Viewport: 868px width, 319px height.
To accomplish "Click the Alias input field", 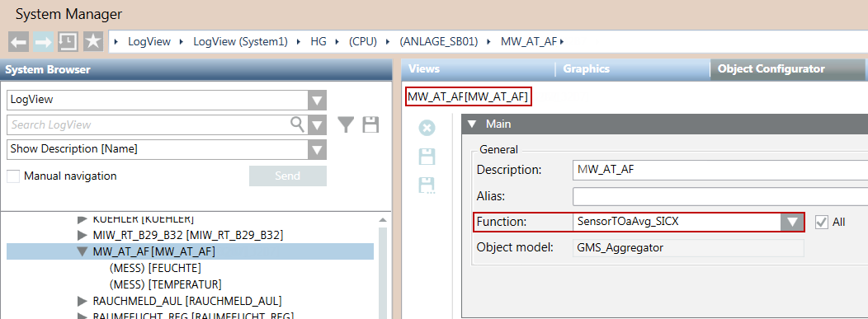I will [720, 196].
